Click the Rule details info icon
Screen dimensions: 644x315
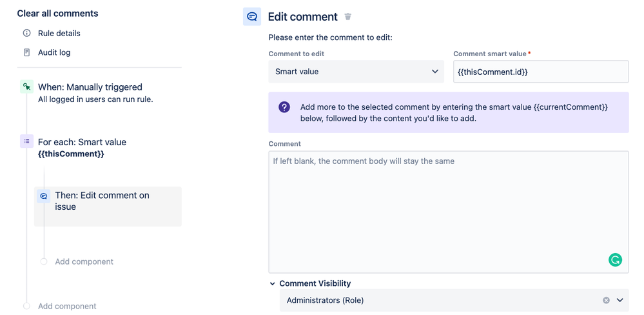[x=26, y=33]
